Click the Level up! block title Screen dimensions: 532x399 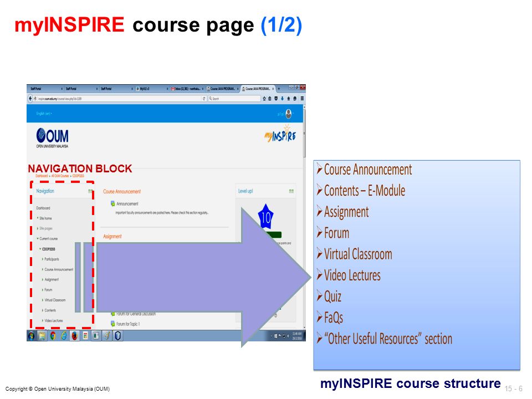(x=245, y=191)
